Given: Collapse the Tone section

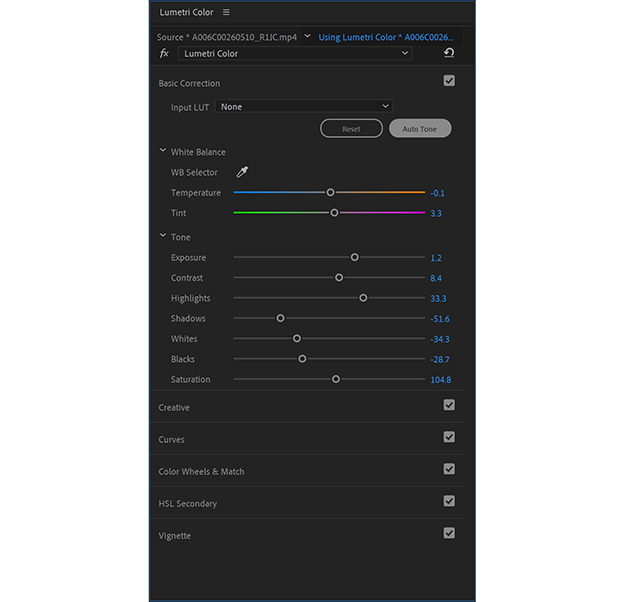Looking at the screenshot, I should [x=163, y=237].
